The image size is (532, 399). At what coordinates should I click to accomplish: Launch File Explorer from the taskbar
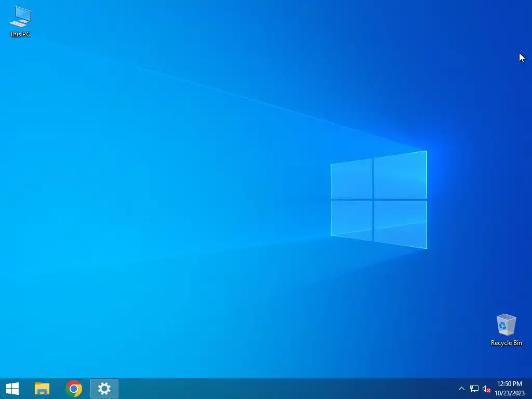click(x=42, y=389)
